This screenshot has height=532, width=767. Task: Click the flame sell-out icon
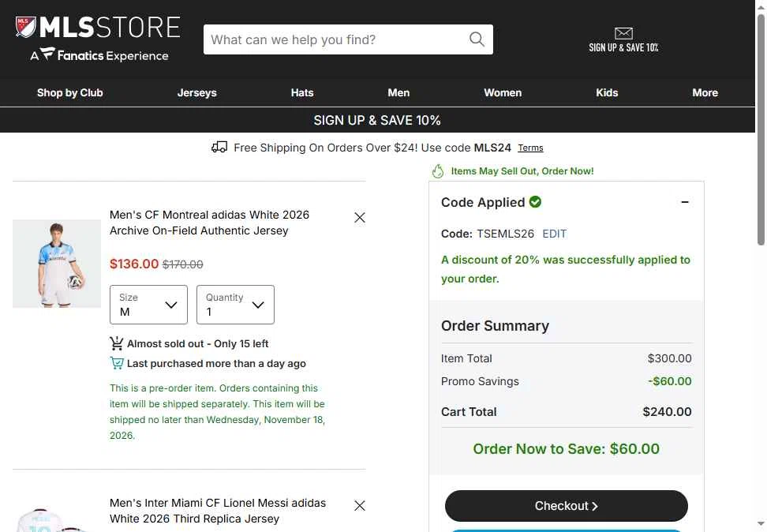coord(438,170)
